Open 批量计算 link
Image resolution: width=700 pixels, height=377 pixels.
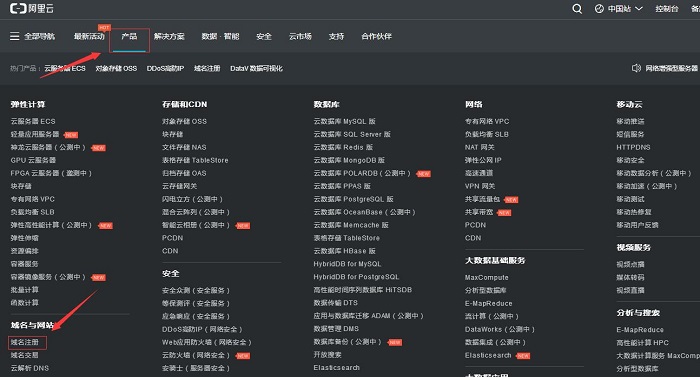coord(25,290)
